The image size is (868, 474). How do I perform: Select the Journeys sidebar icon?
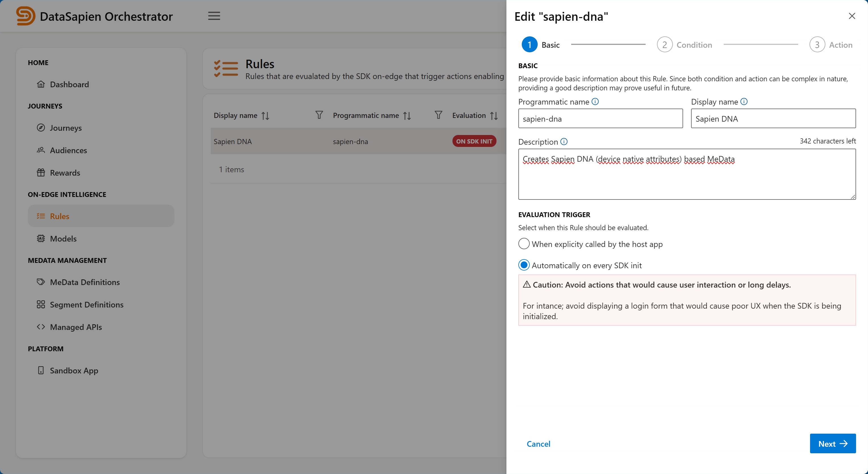[41, 128]
